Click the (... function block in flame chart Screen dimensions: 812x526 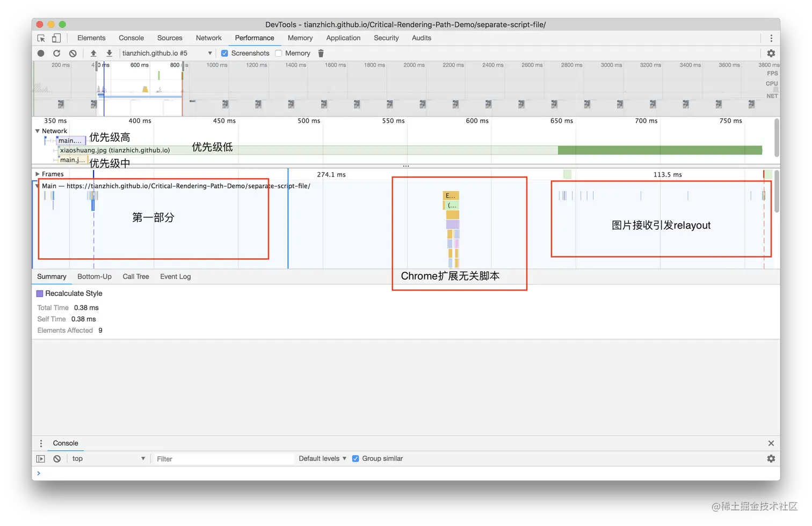click(x=452, y=205)
